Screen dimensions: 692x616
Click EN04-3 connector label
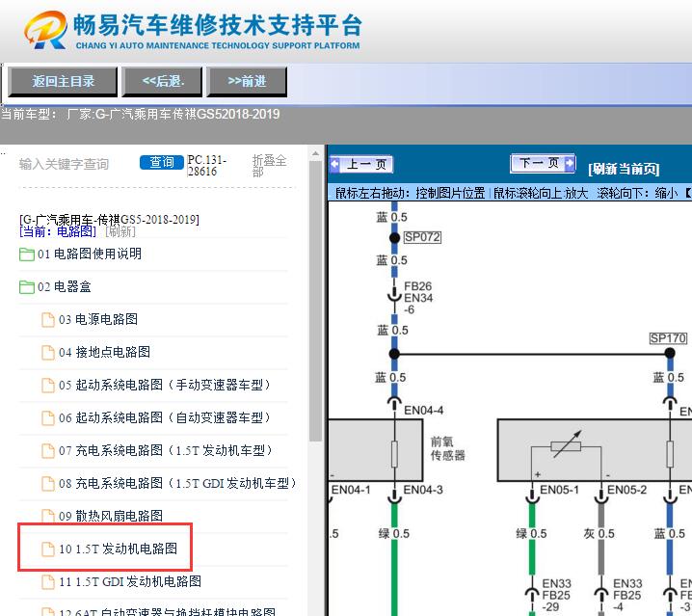coord(423,490)
